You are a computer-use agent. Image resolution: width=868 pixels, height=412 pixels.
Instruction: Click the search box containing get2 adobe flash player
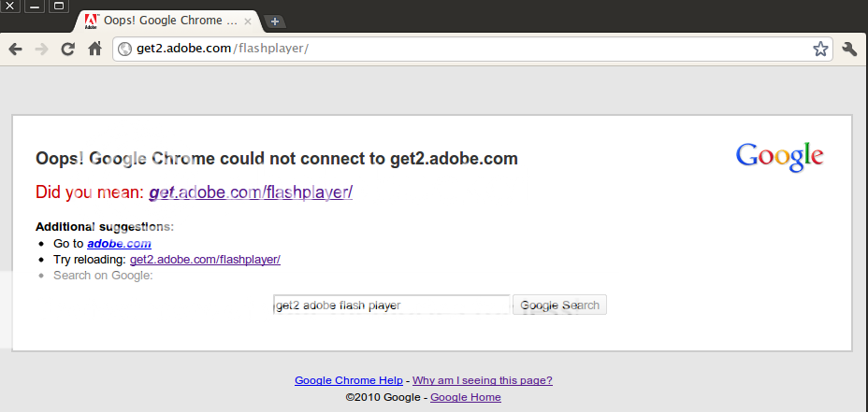[391, 305]
